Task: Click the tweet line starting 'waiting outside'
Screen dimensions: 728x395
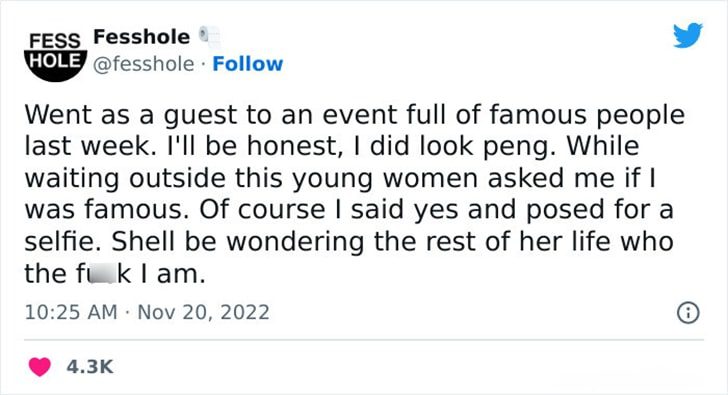Action: pos(340,179)
